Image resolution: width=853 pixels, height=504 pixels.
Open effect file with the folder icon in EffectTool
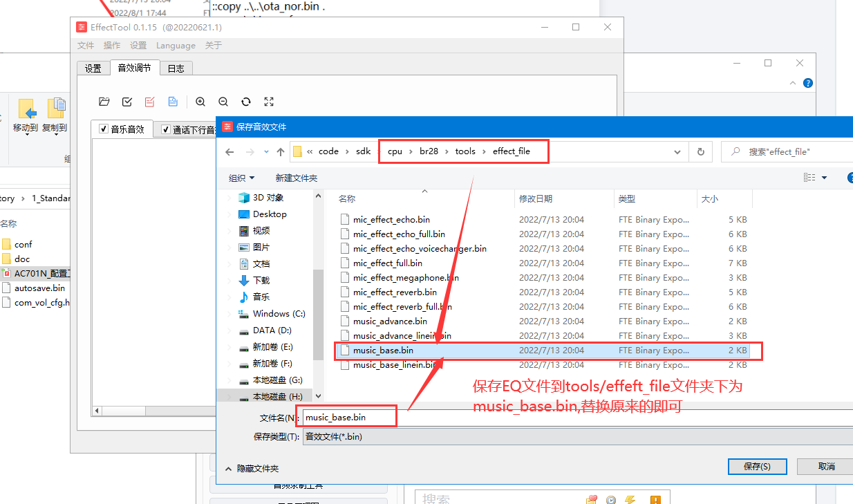pyautogui.click(x=104, y=102)
